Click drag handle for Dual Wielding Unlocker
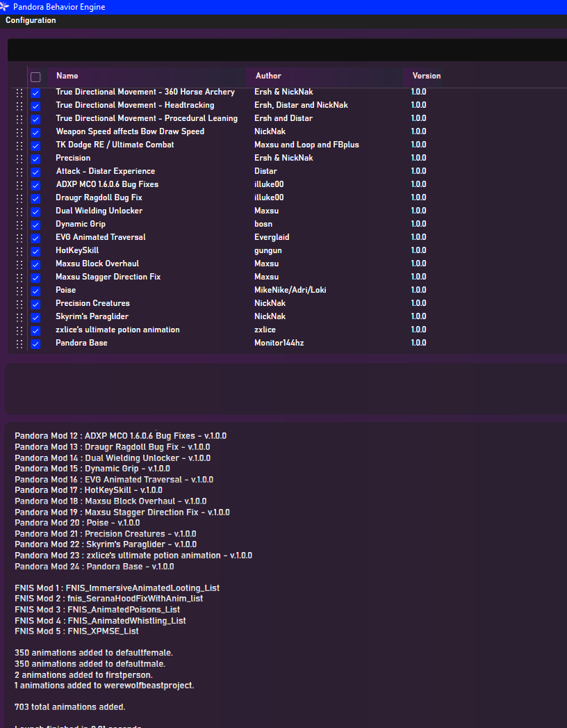567x728 pixels. pos(19,211)
